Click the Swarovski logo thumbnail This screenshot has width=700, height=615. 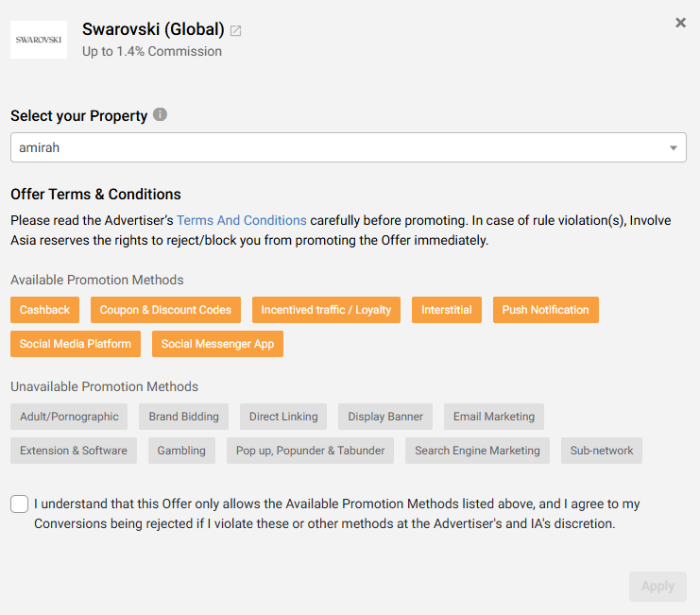click(39, 40)
